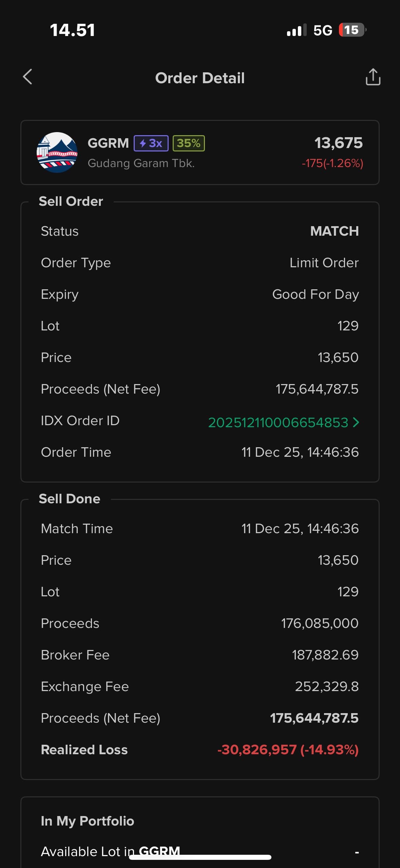Tap the GGRM ticker symbol header
This screenshot has width=400, height=868.
coord(108,143)
